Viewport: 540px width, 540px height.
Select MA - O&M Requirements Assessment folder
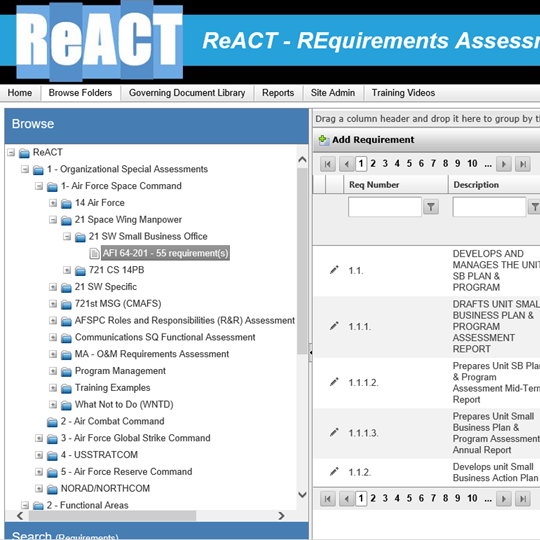click(x=152, y=354)
